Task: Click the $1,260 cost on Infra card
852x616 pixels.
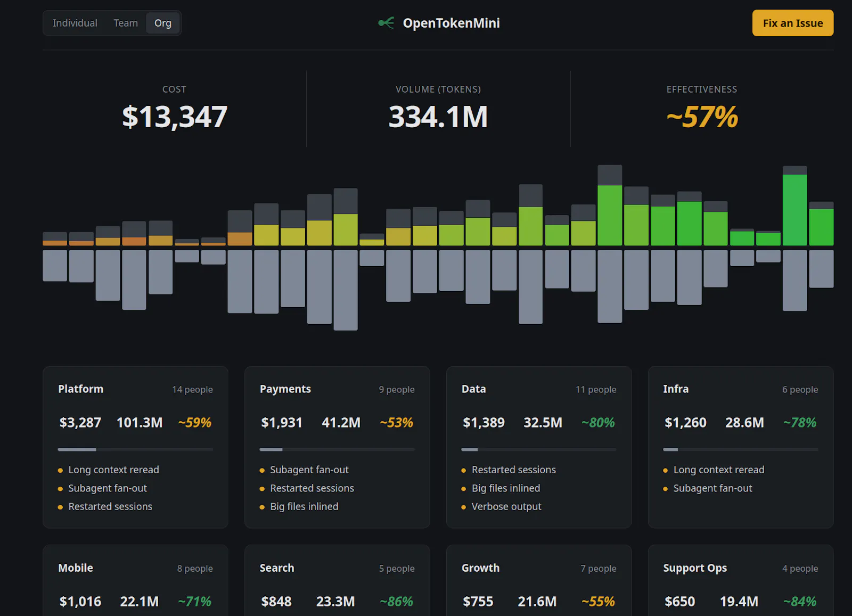Action: point(685,423)
